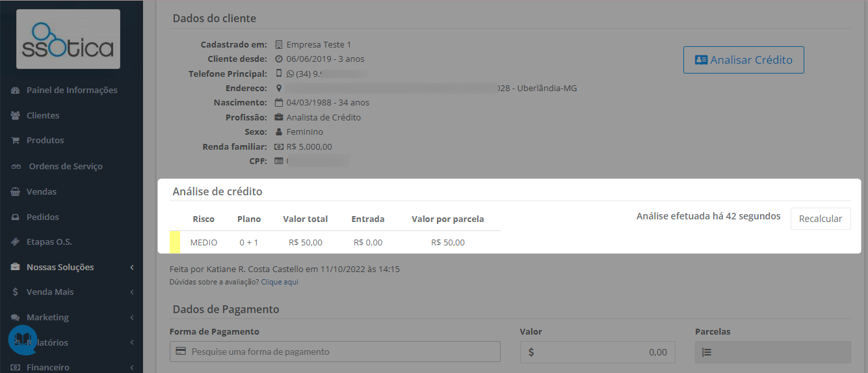Click the Recalcular button

coord(821,219)
